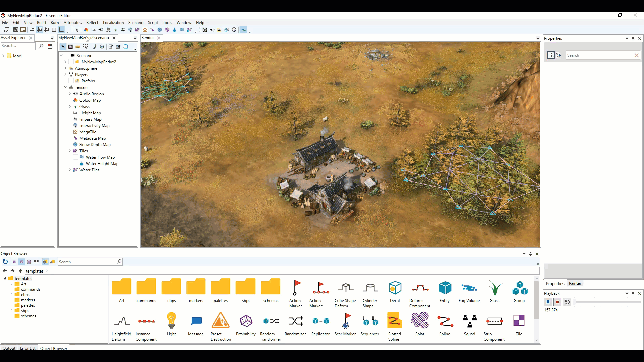Screen dimensions: 644x362
Task: Select the Entity template icon
Action: click(445, 288)
